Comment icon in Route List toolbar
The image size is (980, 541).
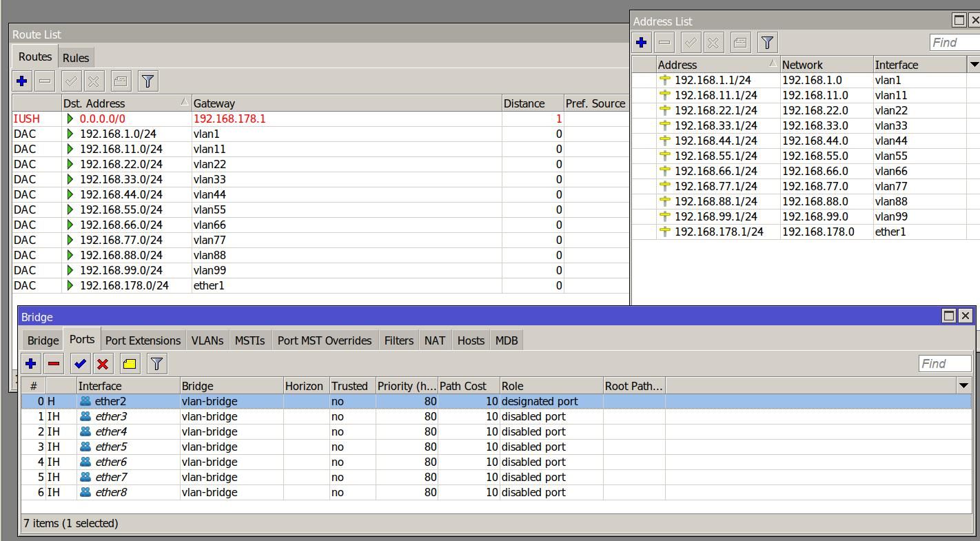pos(121,81)
